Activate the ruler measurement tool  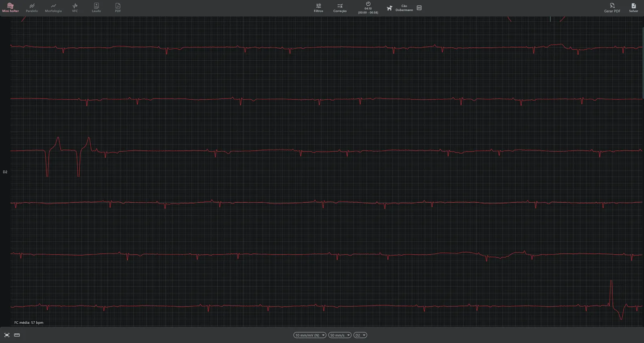click(17, 335)
